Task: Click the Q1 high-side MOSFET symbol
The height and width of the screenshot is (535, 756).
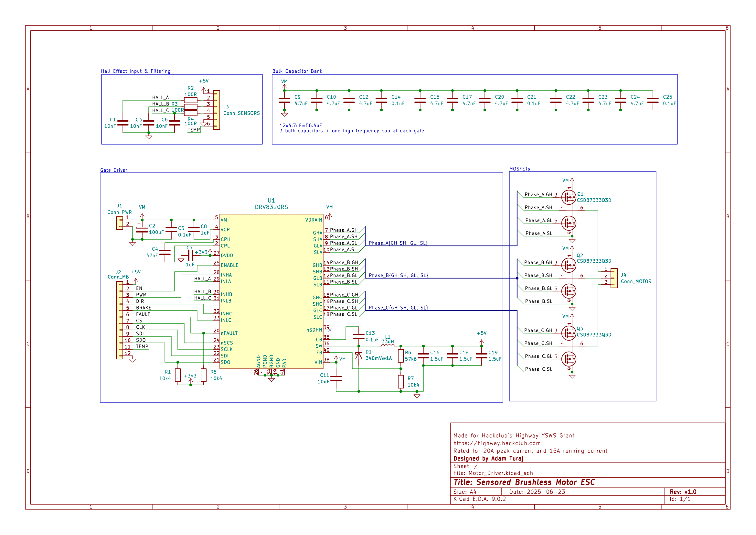Action: (x=569, y=197)
